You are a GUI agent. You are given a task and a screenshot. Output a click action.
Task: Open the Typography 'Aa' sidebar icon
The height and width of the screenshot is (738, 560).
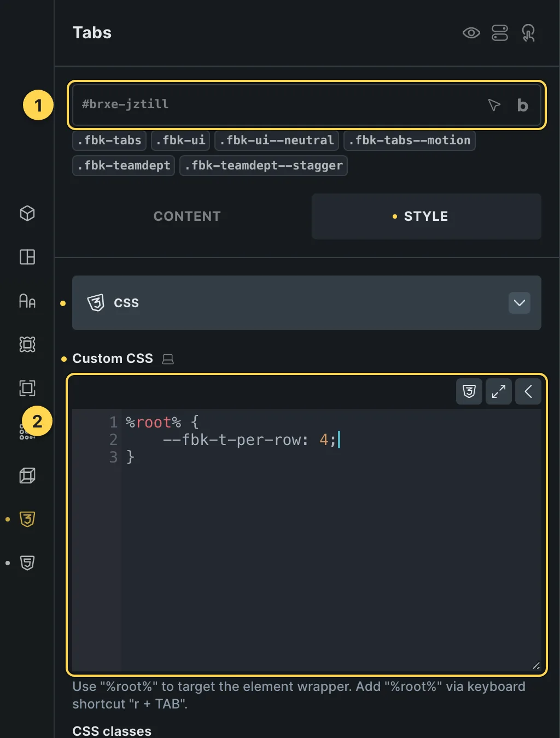point(27,301)
